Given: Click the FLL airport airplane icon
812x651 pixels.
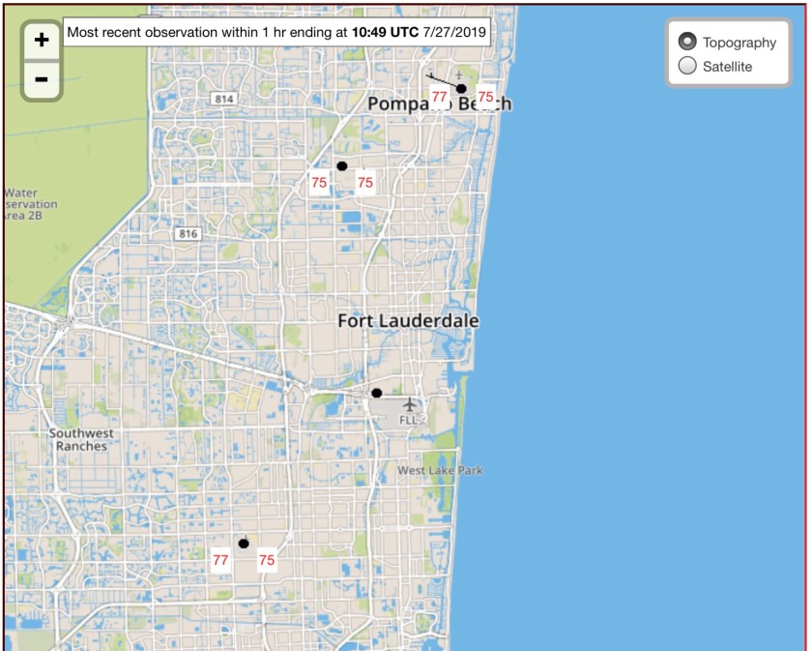Looking at the screenshot, I should pos(410,403).
